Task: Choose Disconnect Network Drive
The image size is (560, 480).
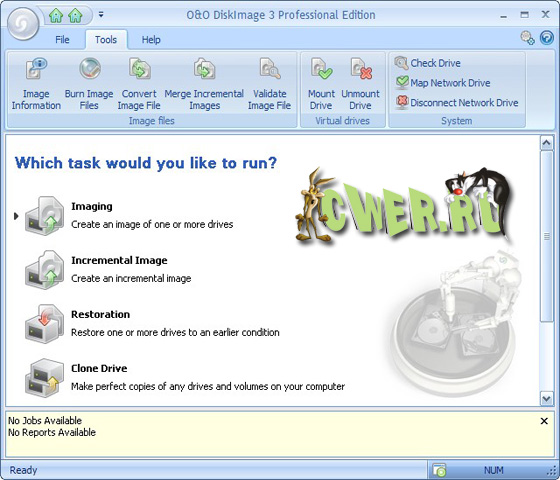Action: (x=457, y=102)
